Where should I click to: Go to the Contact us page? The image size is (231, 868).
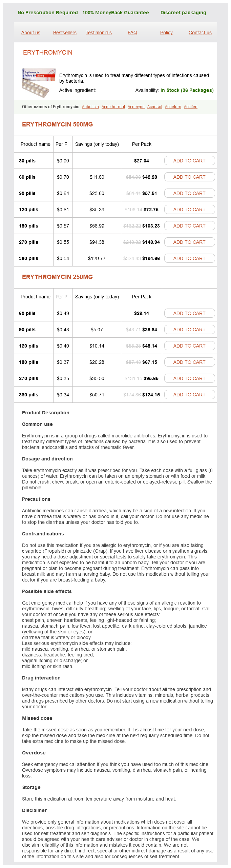click(x=200, y=33)
